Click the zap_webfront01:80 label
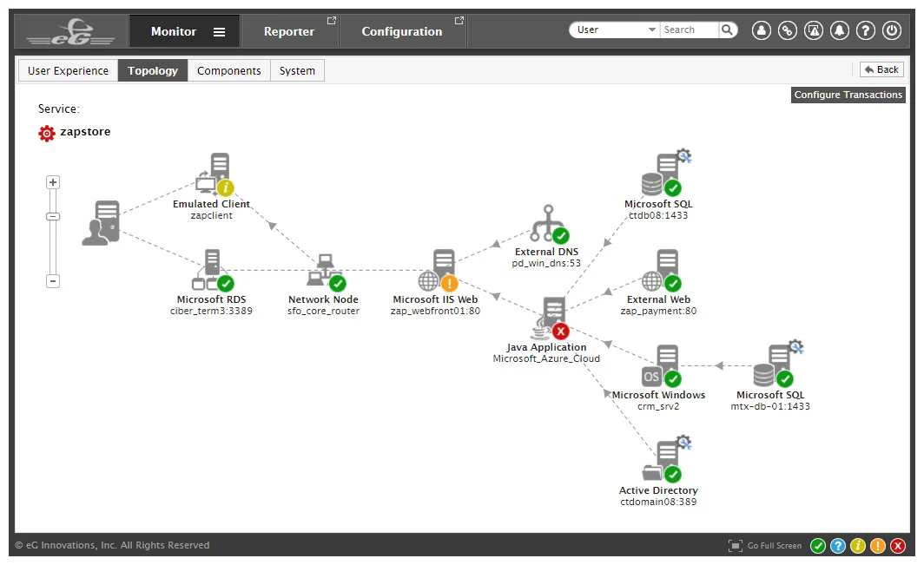Screen dimensions: 924x565 click(x=435, y=311)
